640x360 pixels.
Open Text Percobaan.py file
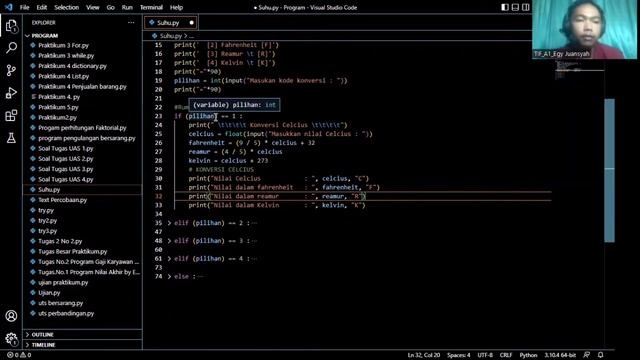[62, 200]
